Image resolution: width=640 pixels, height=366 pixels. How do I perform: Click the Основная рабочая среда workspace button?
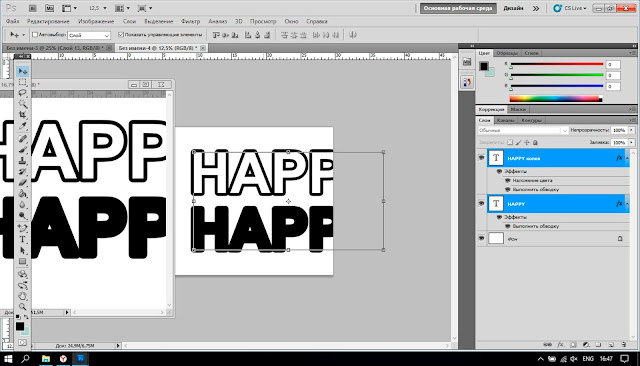point(458,8)
